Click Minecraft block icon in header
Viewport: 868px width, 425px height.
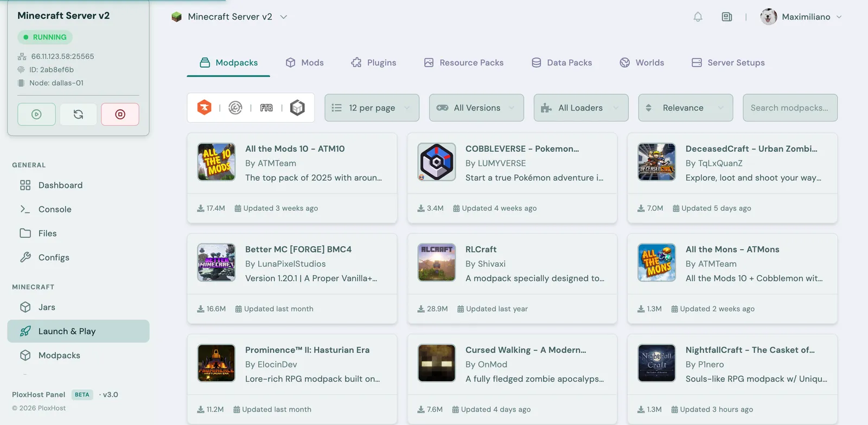[176, 17]
